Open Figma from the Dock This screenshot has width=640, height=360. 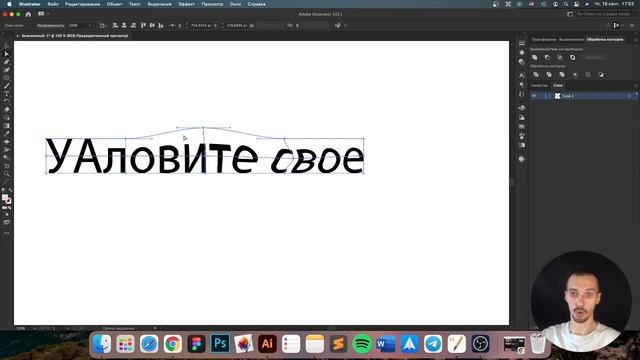[x=196, y=344]
